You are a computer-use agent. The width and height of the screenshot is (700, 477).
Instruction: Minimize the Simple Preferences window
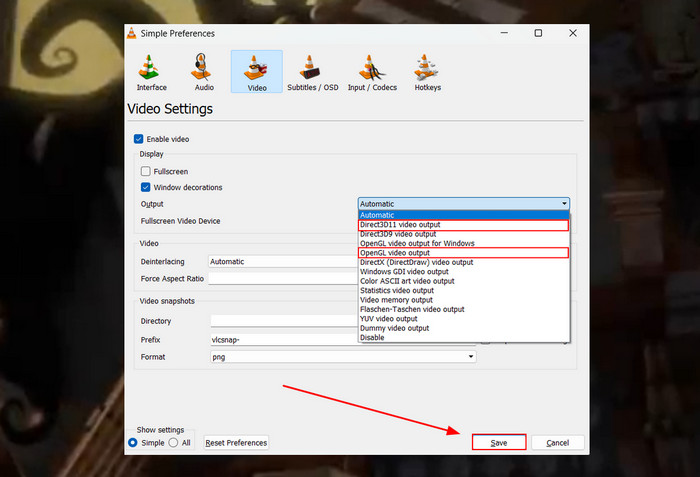(504, 33)
